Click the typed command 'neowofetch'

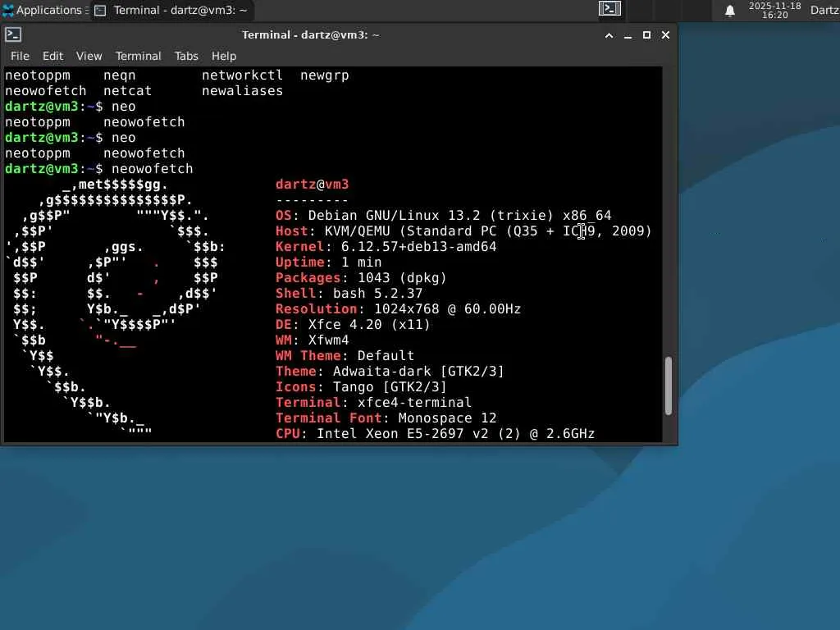point(152,169)
